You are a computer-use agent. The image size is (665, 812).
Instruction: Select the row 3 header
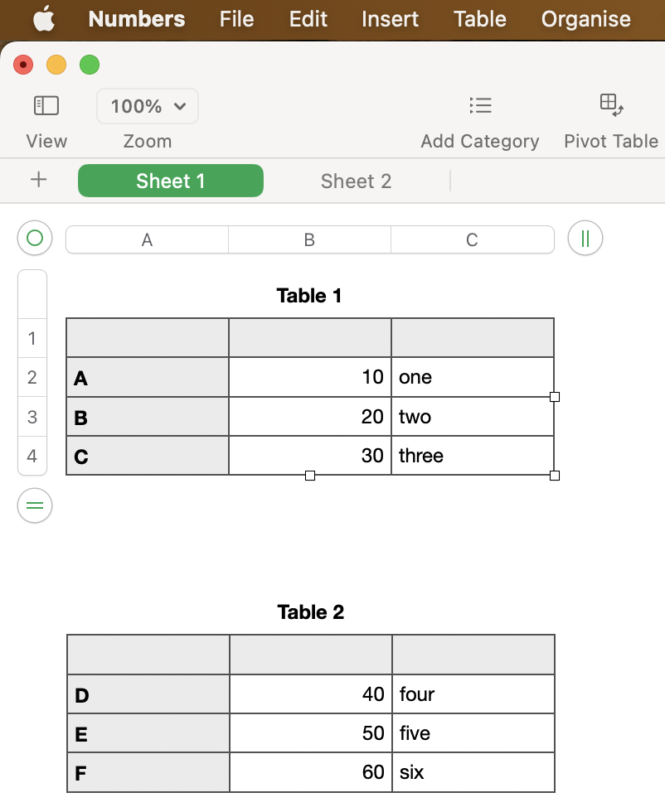(32, 417)
